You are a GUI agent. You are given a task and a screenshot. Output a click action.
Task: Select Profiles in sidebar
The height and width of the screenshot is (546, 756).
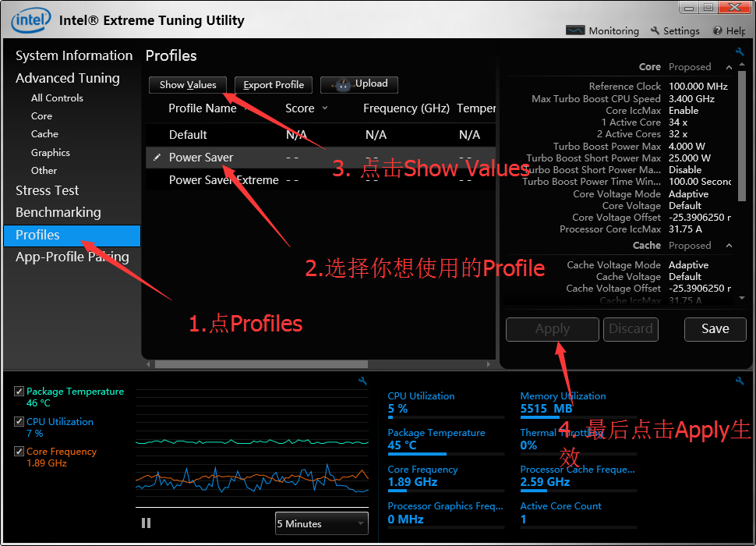(72, 236)
